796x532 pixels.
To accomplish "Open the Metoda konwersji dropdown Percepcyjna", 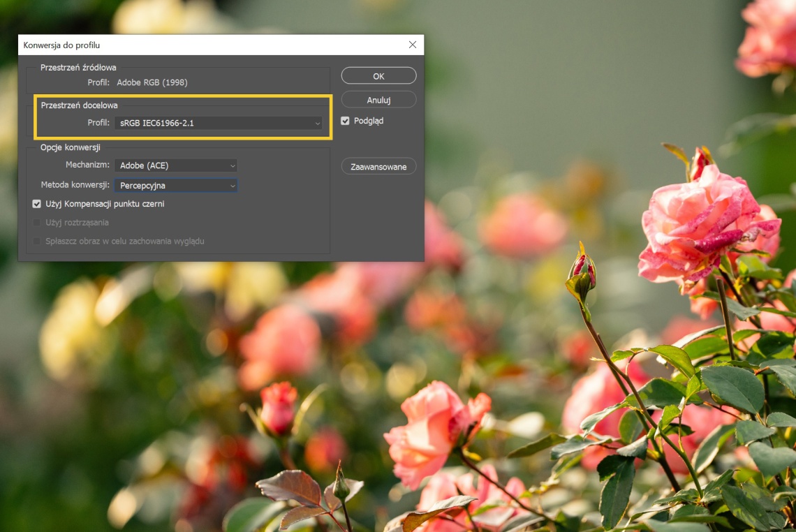I will (176, 185).
